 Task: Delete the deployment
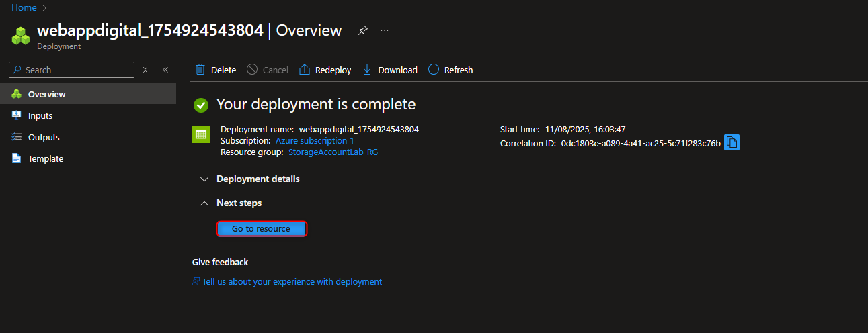click(x=216, y=70)
